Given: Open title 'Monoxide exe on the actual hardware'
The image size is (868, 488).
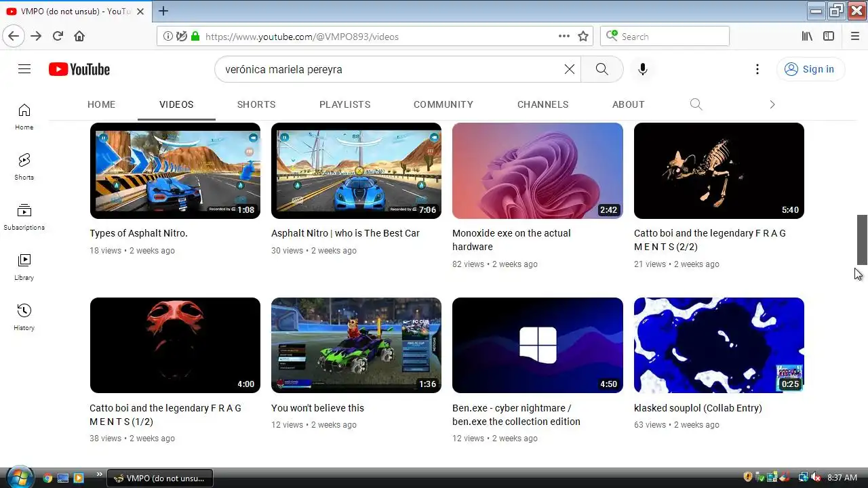Looking at the screenshot, I should pyautogui.click(x=511, y=240).
